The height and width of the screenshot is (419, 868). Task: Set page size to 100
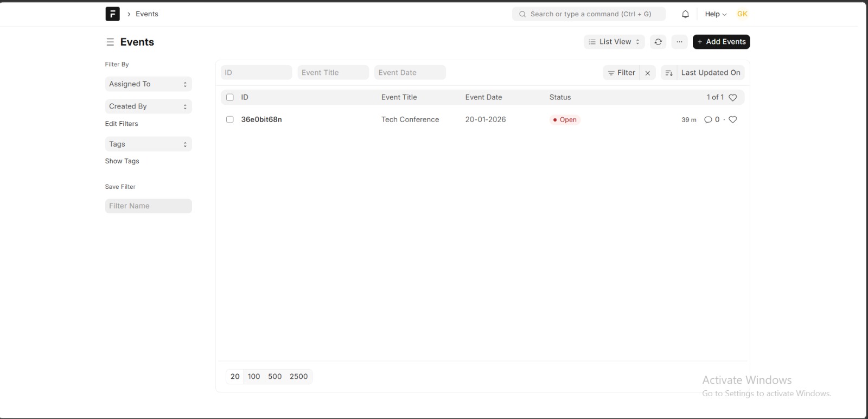point(254,377)
